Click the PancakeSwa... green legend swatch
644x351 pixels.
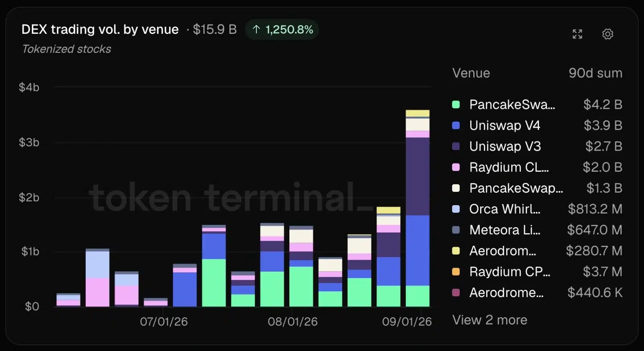456,105
